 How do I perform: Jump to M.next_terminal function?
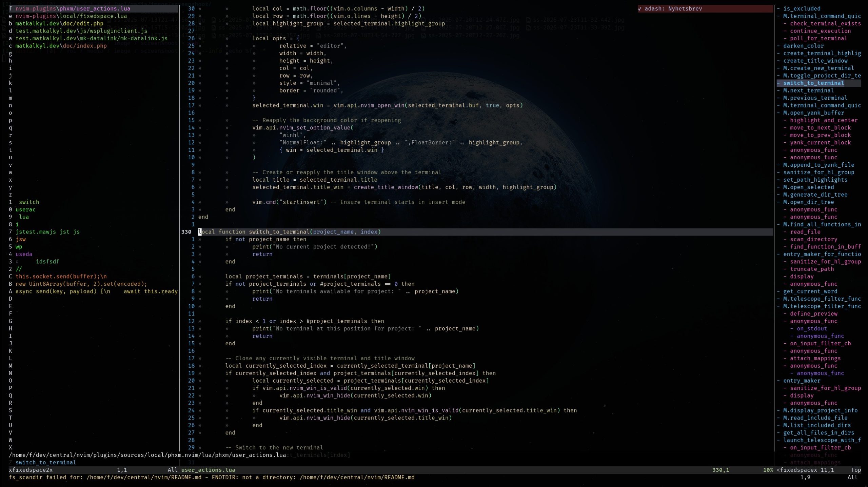(808, 90)
